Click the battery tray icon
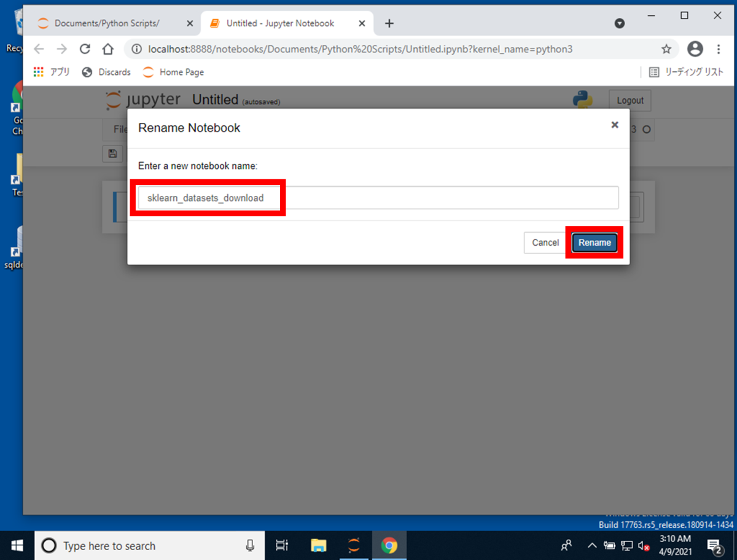The width and height of the screenshot is (737, 560). pos(609,545)
